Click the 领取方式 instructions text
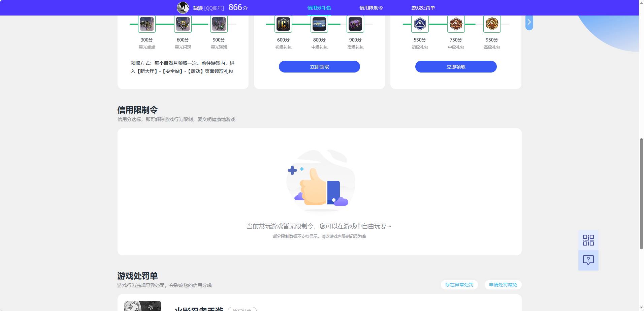 coord(183,67)
